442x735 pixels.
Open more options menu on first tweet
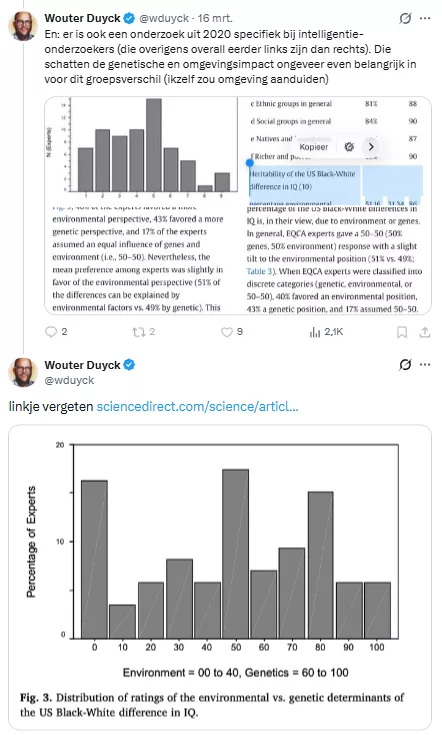coord(425,18)
